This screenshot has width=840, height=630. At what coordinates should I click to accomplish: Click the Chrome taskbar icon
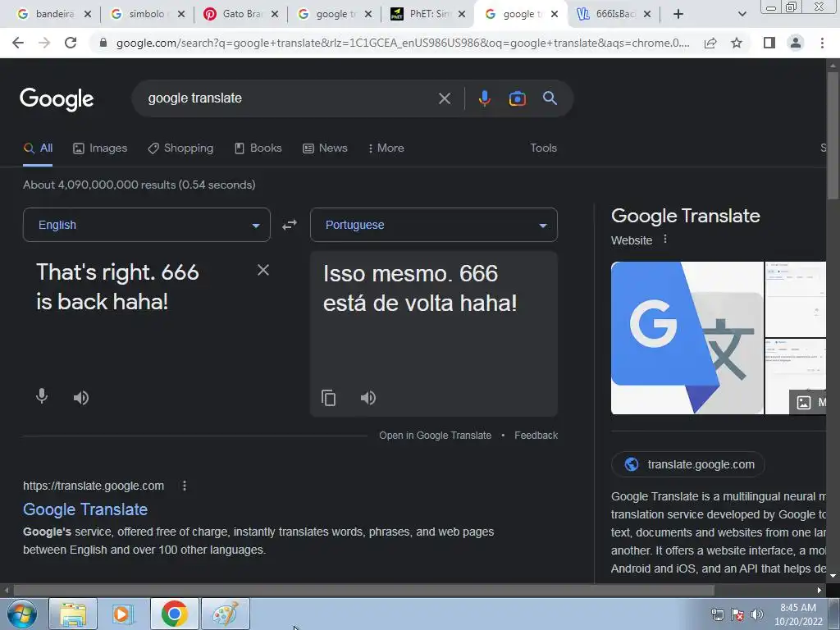pyautogui.click(x=174, y=614)
